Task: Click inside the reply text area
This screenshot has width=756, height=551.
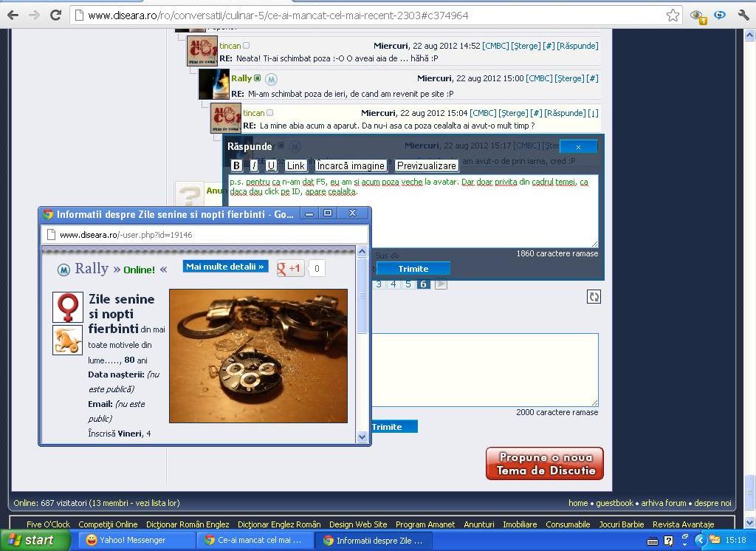Action: tap(413, 211)
